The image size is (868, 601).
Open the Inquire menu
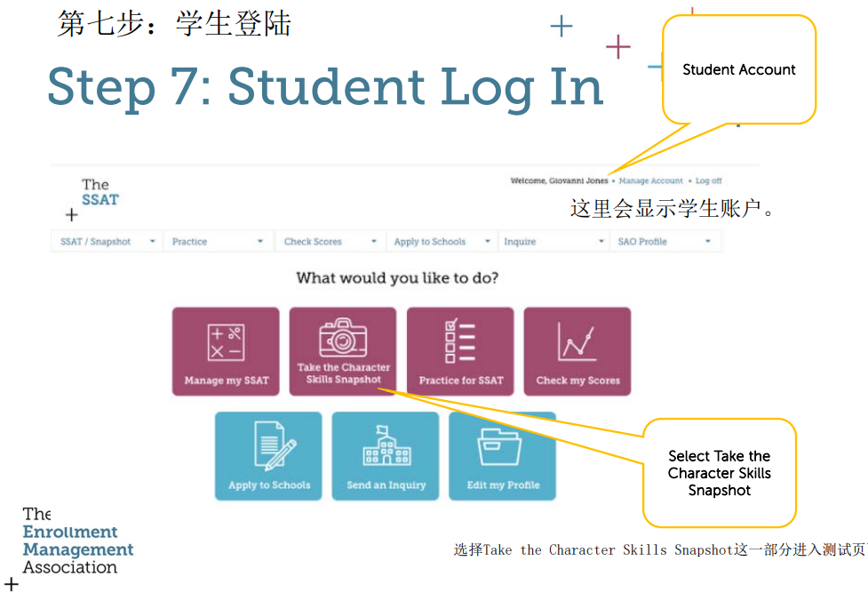[554, 242]
